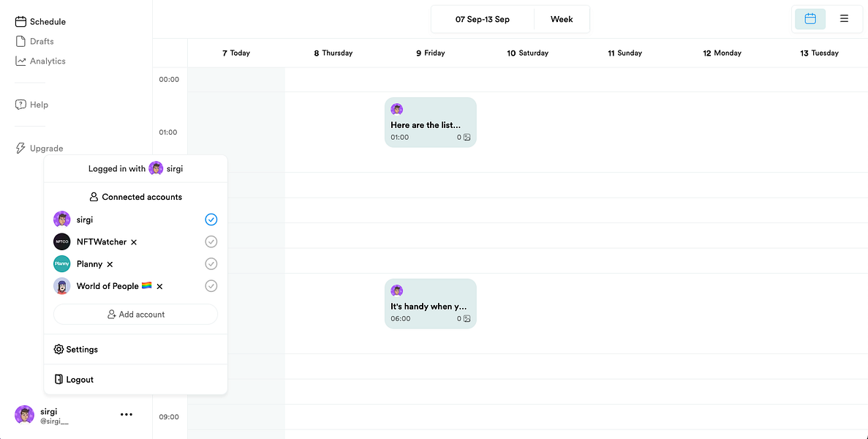
Task: Open scheduled post 'It's handy when y...'
Action: (431, 304)
